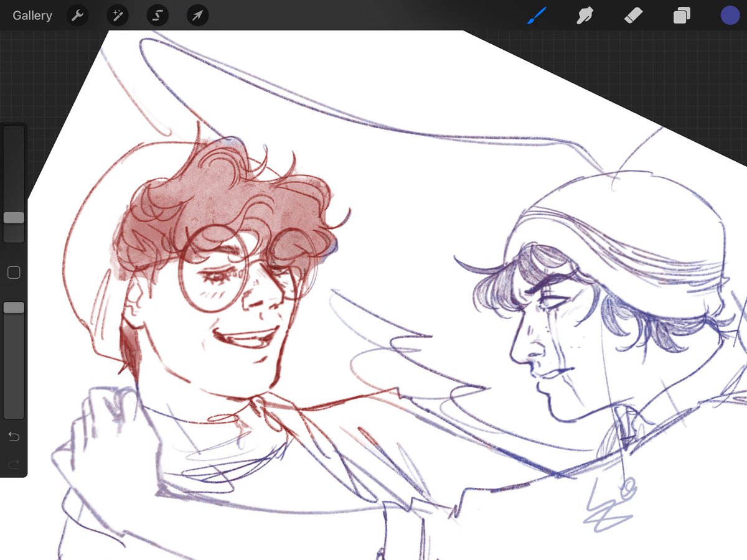
Task: Activate the Transform arrow tool
Action: (x=197, y=16)
